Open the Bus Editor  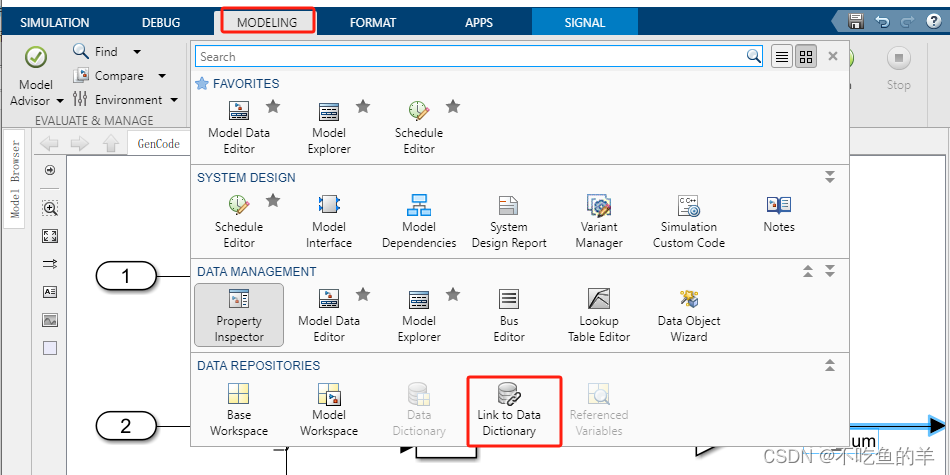[x=509, y=316]
